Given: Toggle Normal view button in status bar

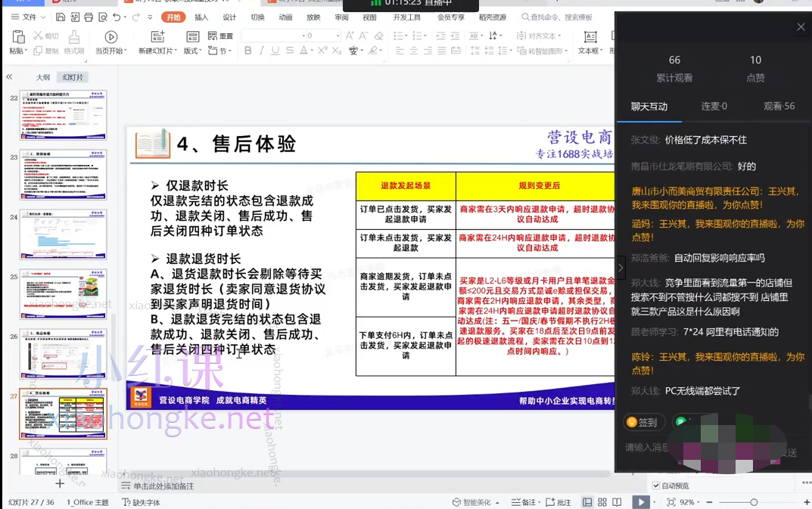Looking at the screenshot, I should (x=587, y=502).
